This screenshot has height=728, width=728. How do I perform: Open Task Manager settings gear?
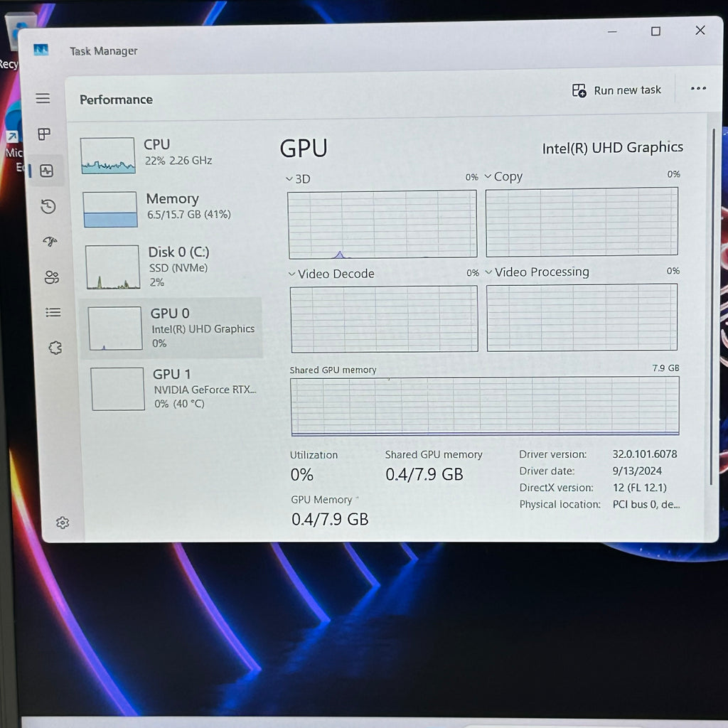pos(63,523)
